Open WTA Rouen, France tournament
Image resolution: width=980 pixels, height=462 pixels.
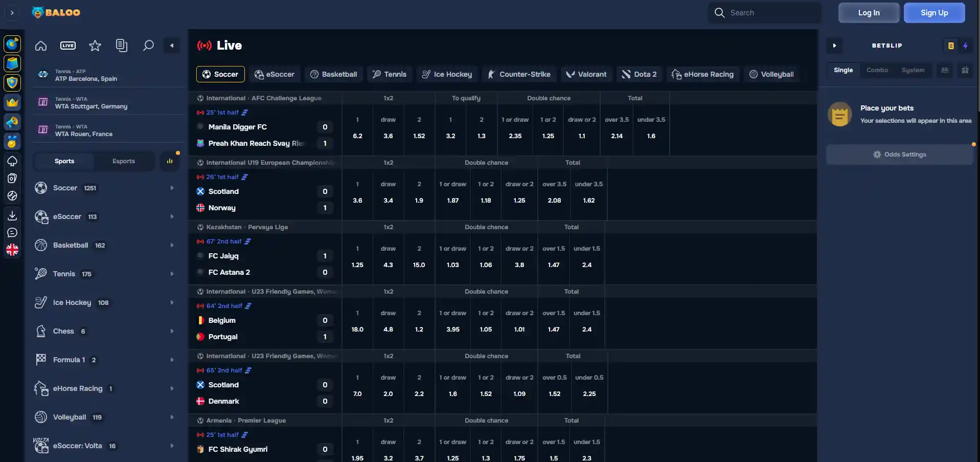pos(108,130)
